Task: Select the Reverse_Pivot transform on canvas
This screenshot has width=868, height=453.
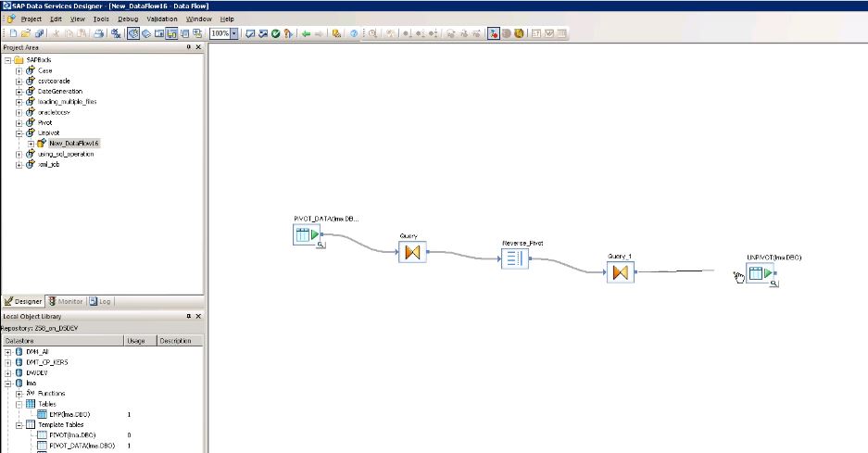Action: tap(515, 258)
